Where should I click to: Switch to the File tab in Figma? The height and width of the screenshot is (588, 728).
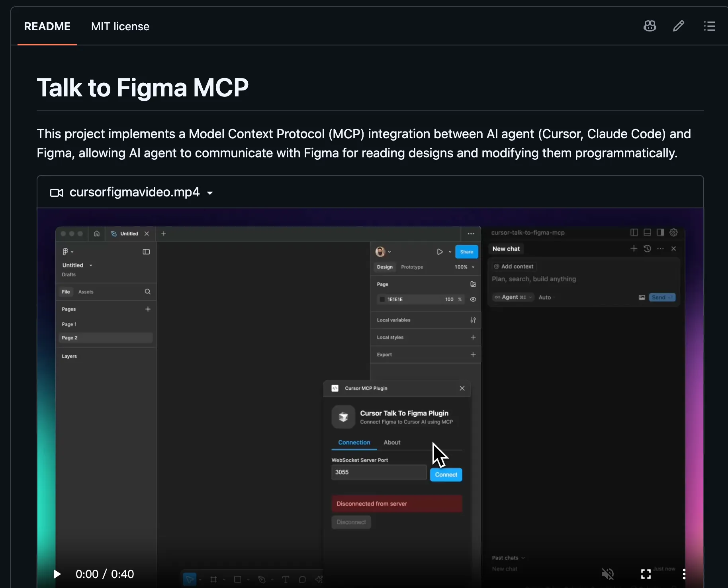point(66,292)
